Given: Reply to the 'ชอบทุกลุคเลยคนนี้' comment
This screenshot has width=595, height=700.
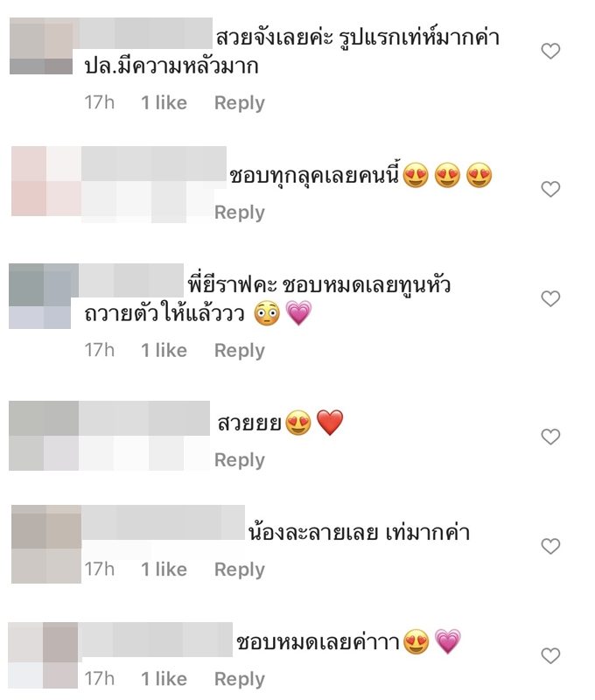Looking at the screenshot, I should 240,213.
